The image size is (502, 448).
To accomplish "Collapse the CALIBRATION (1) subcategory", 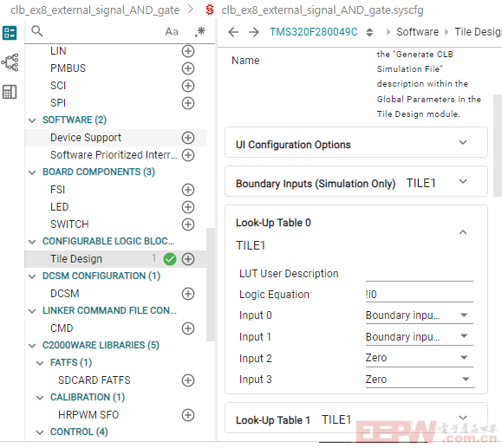I will click(x=40, y=398).
